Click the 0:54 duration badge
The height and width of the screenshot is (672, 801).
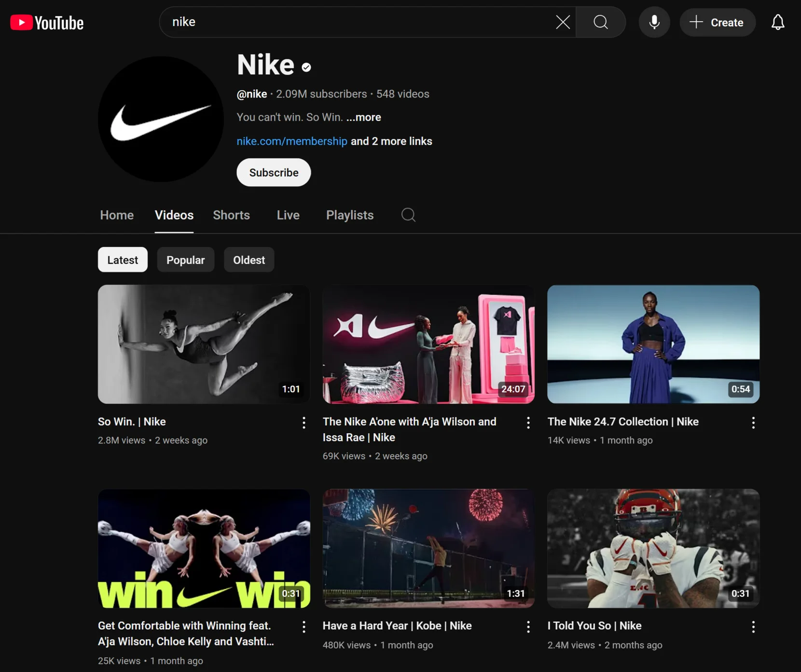[741, 389]
